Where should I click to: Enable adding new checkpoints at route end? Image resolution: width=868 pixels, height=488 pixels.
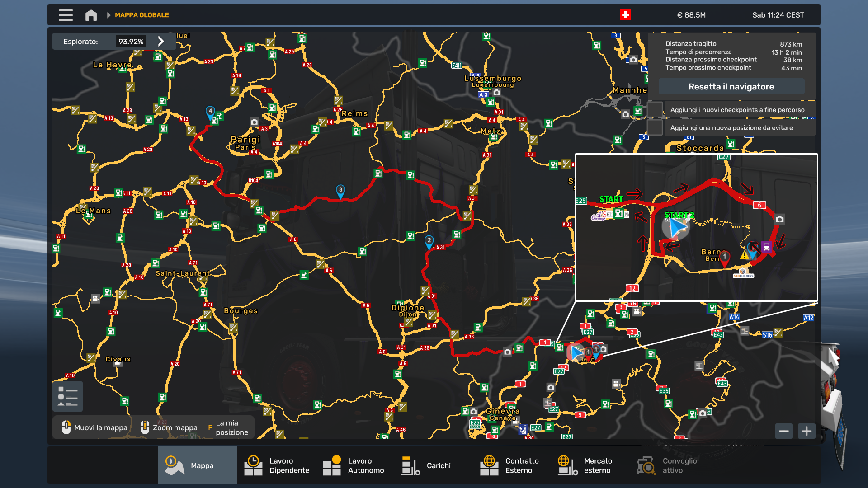pyautogui.click(x=655, y=110)
